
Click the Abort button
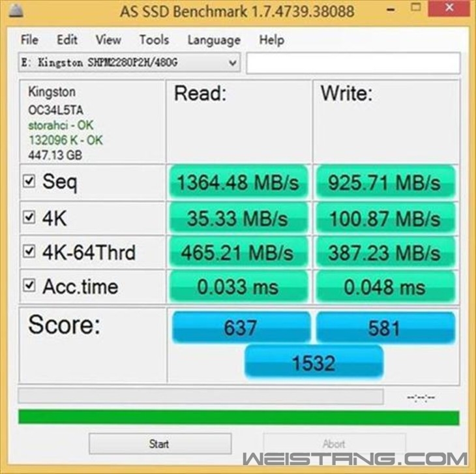[335, 444]
